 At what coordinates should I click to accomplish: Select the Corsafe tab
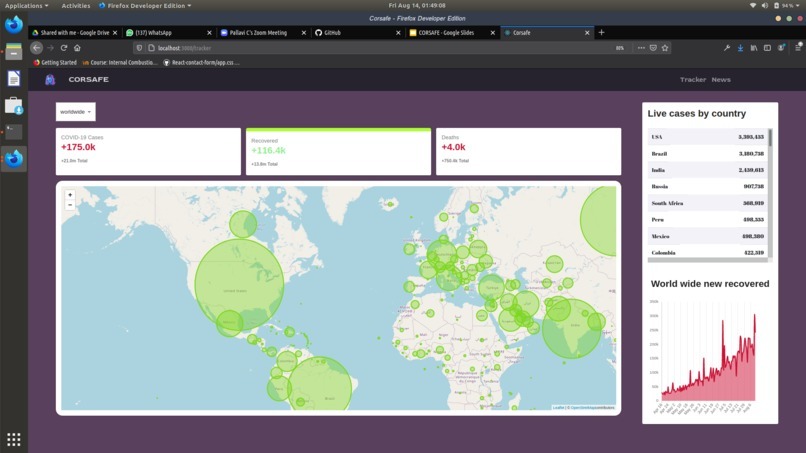click(x=545, y=32)
